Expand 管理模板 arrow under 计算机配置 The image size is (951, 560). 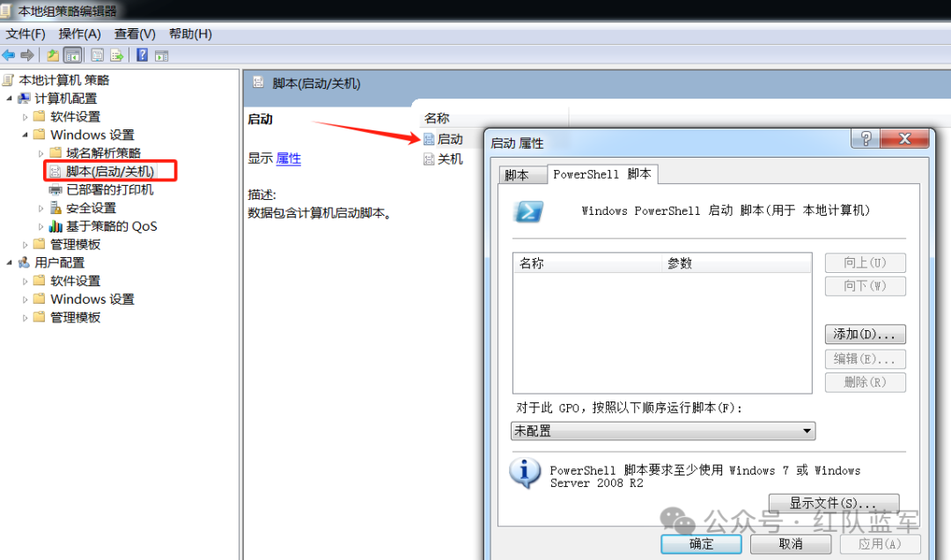[25, 245]
